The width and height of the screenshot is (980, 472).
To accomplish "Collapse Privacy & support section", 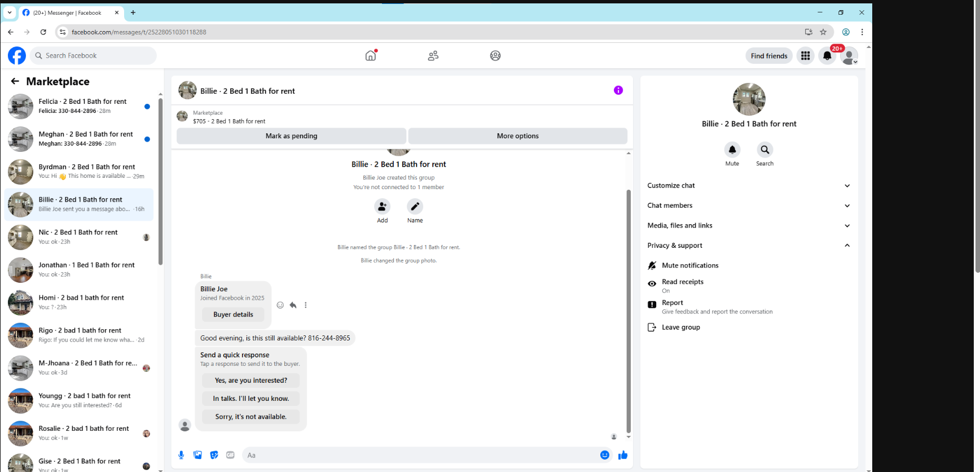I will click(x=749, y=246).
